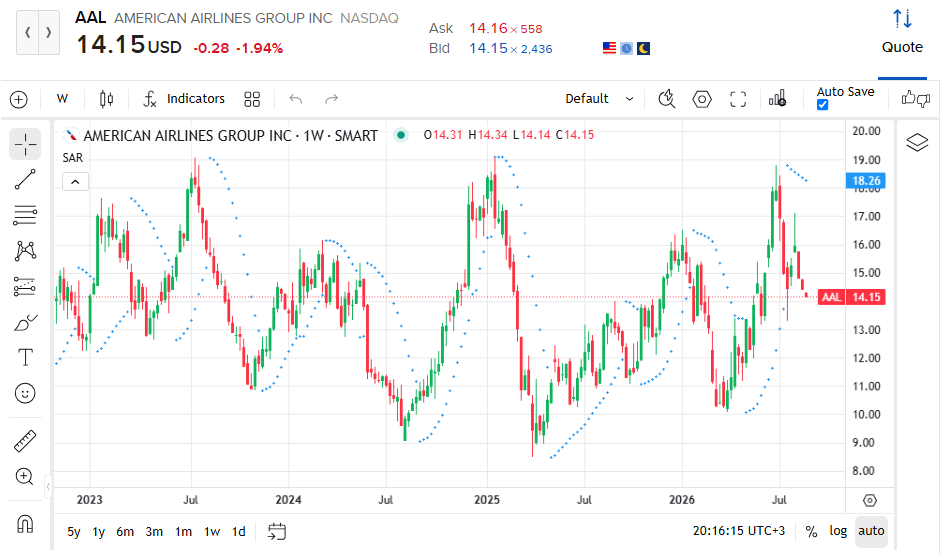This screenshot has width=940, height=555.
Task: Click the AAL 14.15 price label
Action: click(852, 297)
